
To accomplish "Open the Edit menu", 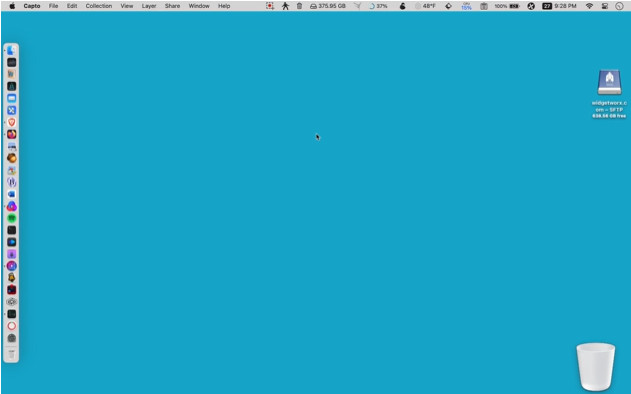I will (72, 6).
